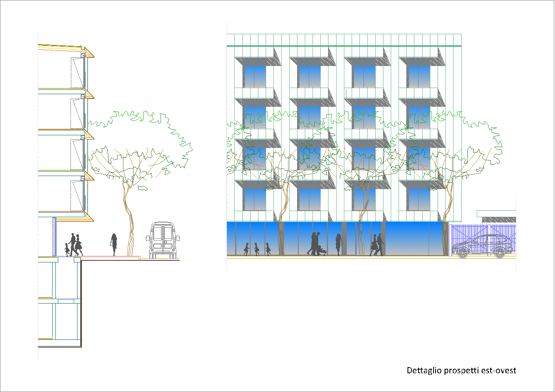Viewport: 555px width, 392px height.
Task: Select the white van in the section drawing
Action: [x=163, y=240]
